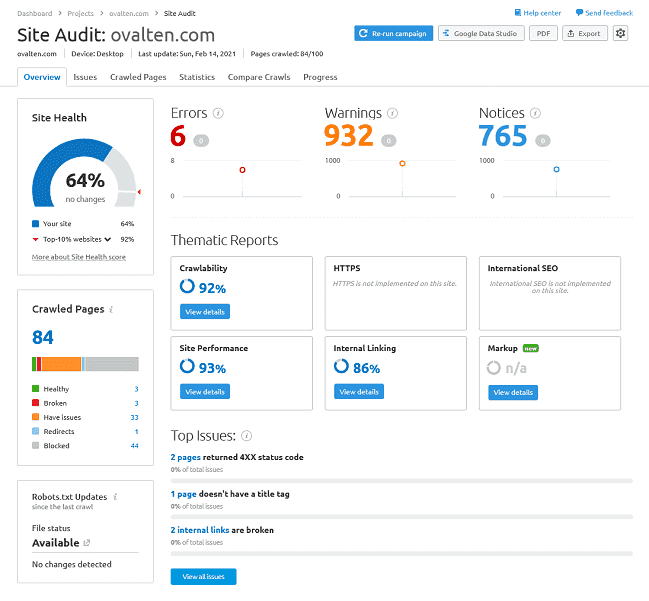The width and height of the screenshot is (649, 601).
Task: Open the 2 pages 4XX status link
Action: coord(185,457)
